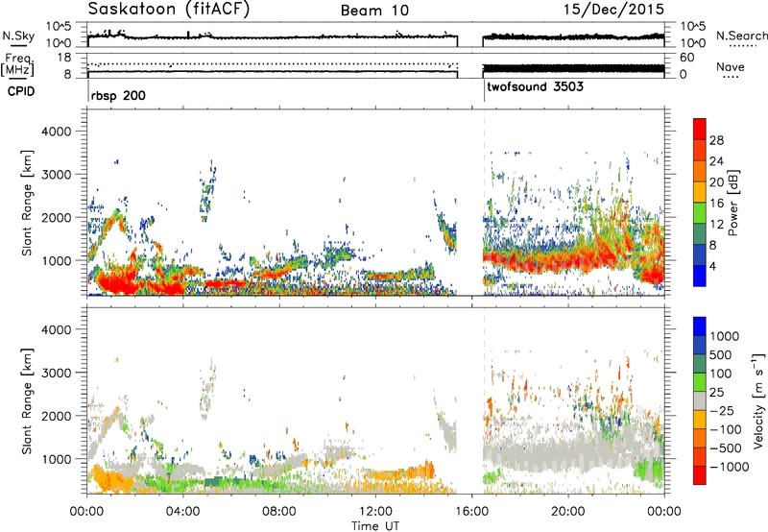Click the "Freq. [MHz]" axis label
768x532 pixels.
17,65
